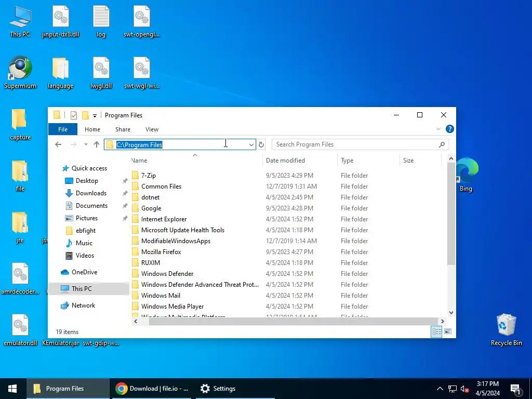The image size is (532, 399).
Task: Click New Folder quick access toolbar icon
Action: [x=85, y=115]
